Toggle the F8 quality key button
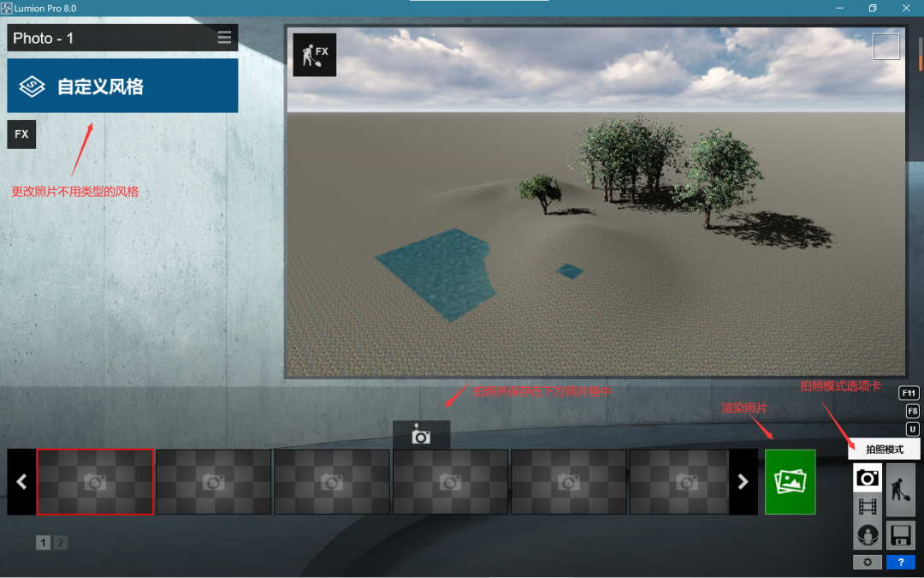Screen dimensions: 924x578 (x=912, y=411)
